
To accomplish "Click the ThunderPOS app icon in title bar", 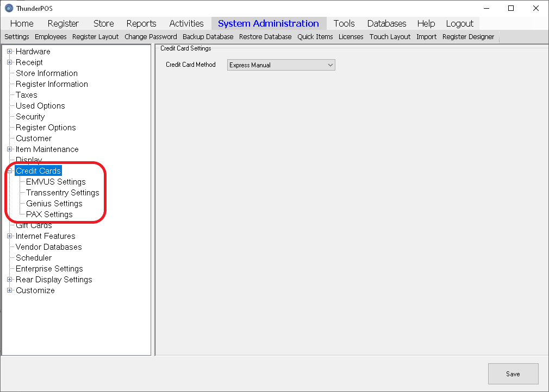I will point(9,8).
